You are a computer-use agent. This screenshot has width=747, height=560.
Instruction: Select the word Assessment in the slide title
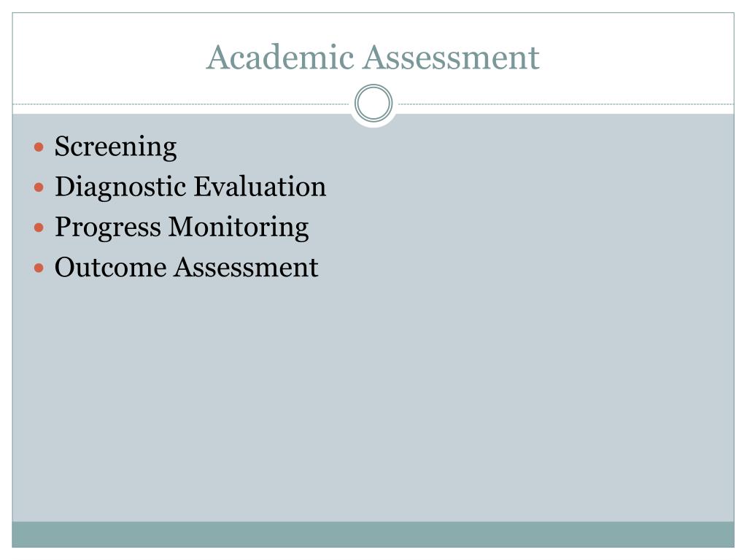(x=452, y=57)
